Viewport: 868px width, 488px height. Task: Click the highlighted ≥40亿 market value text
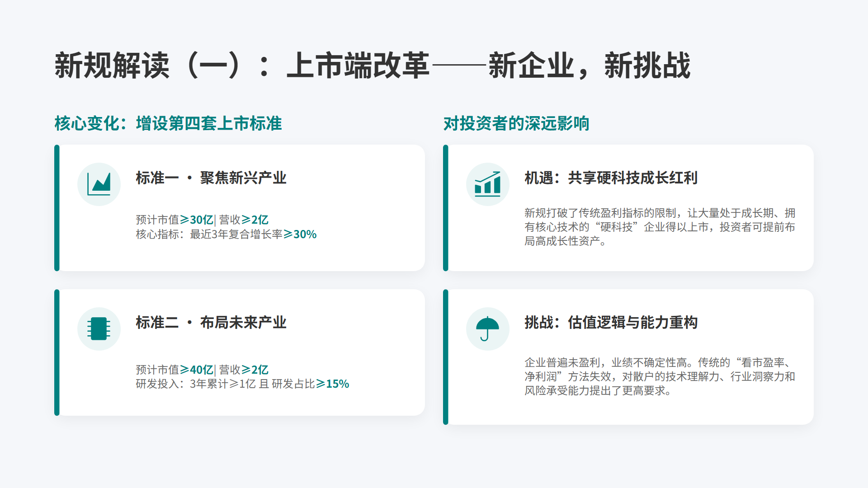pos(197,370)
